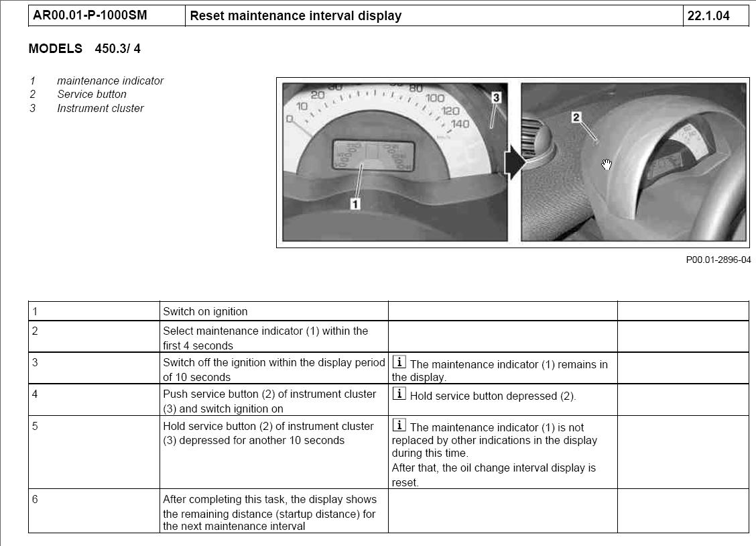Click legend entry 'Instrument cluster'
This screenshot has height=546, width=756.
coord(100,109)
